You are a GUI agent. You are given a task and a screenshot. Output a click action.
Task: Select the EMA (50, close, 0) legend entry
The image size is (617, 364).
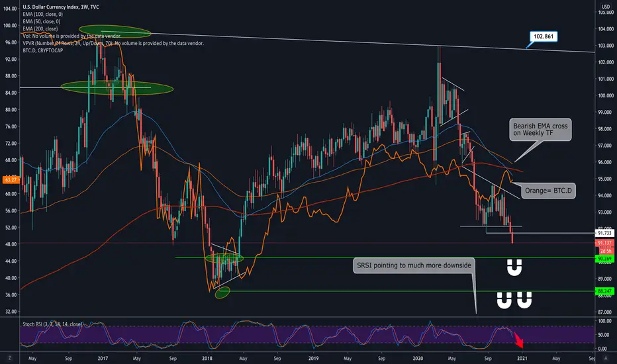(x=41, y=22)
